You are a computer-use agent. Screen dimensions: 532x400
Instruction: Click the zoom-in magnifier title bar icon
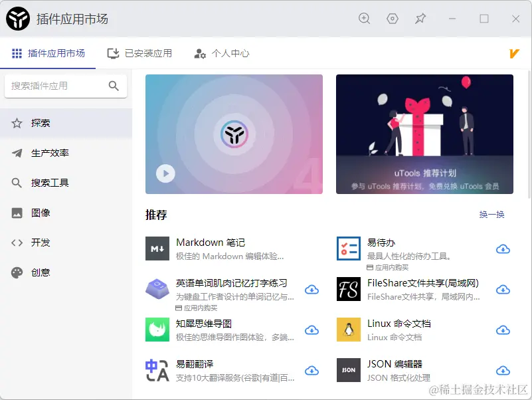pyautogui.click(x=365, y=19)
